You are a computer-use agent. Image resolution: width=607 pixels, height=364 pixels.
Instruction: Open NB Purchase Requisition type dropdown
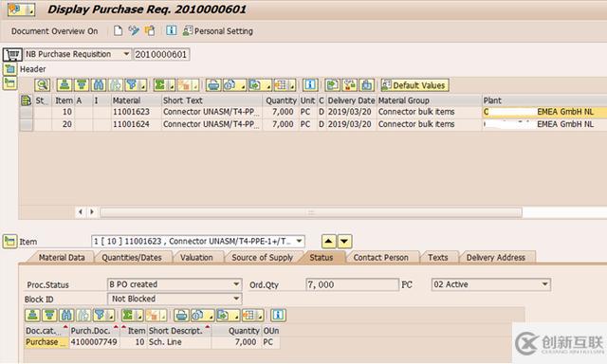point(126,54)
